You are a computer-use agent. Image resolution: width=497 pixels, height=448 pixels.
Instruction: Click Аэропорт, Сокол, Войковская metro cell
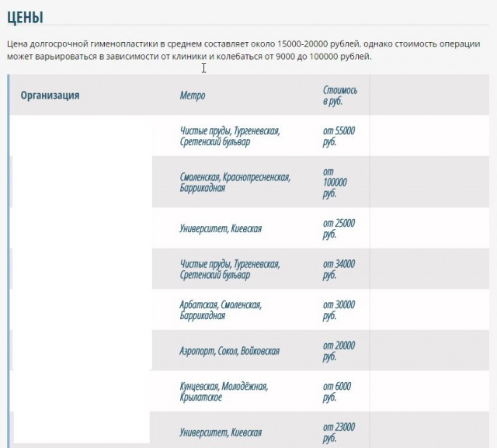coord(230,351)
